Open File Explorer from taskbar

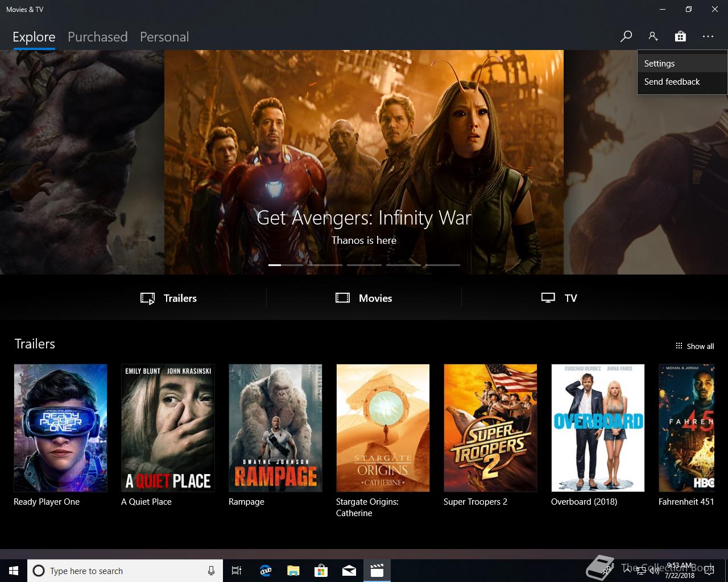tap(293, 571)
